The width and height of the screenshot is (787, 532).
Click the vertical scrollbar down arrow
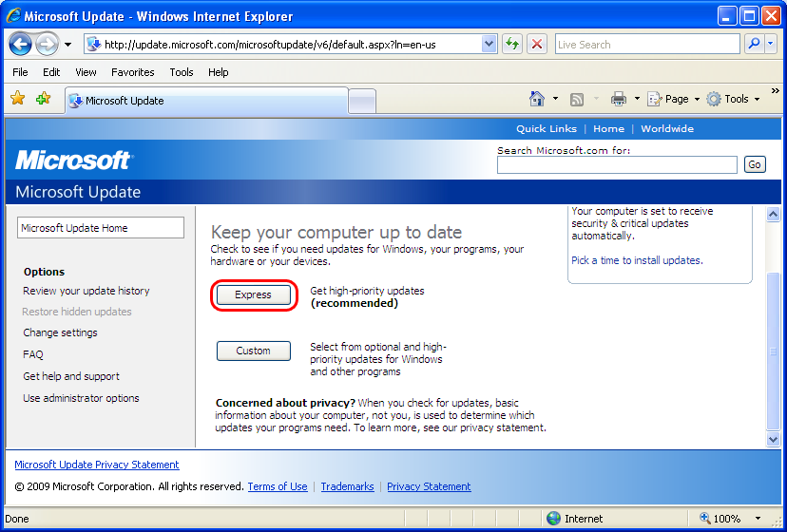pos(773,439)
